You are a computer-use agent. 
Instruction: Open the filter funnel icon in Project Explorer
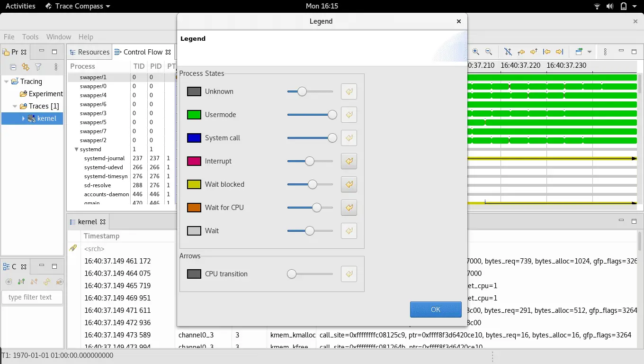click(x=38, y=67)
